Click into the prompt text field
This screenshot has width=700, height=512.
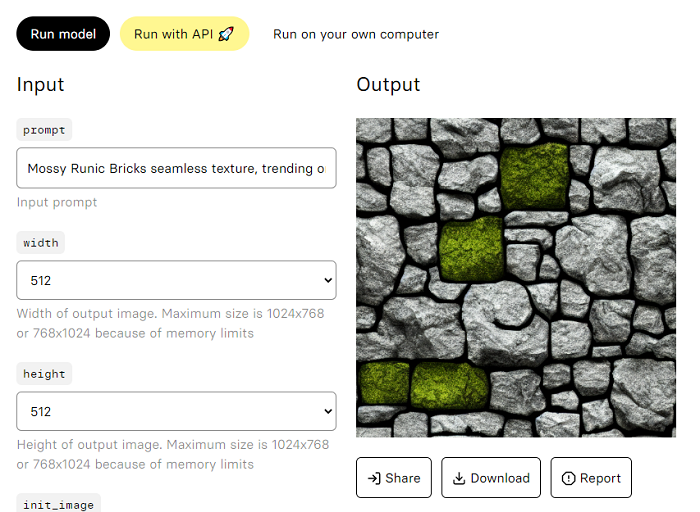tap(176, 169)
